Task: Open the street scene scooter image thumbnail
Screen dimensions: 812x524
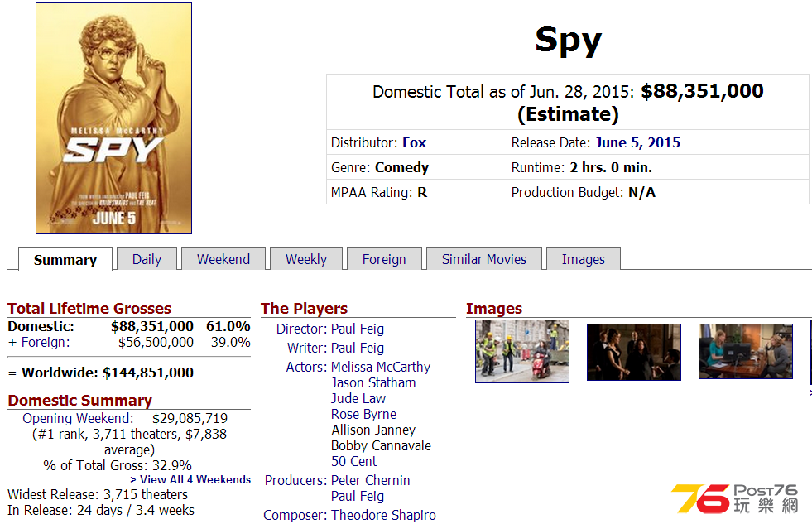Action: coord(522,352)
